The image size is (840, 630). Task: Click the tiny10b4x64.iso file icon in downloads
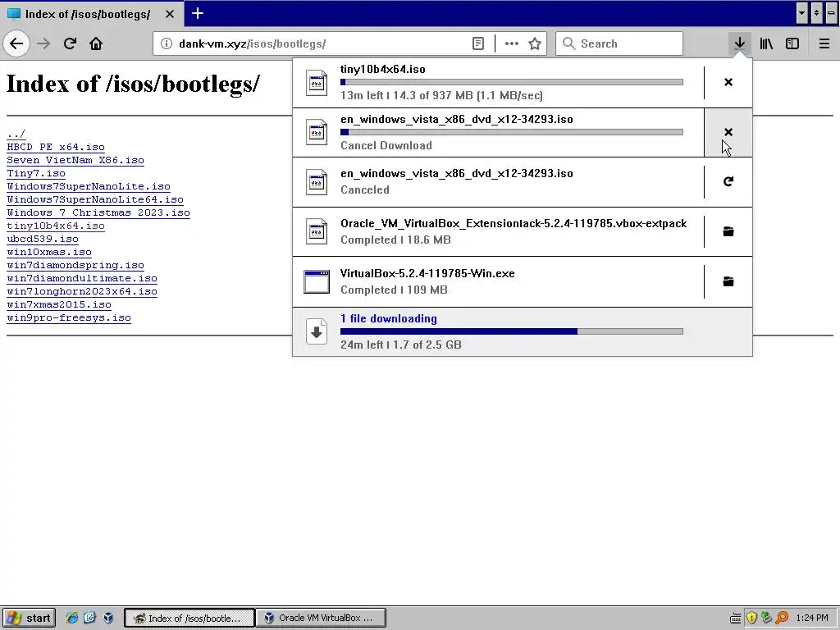coord(317,83)
